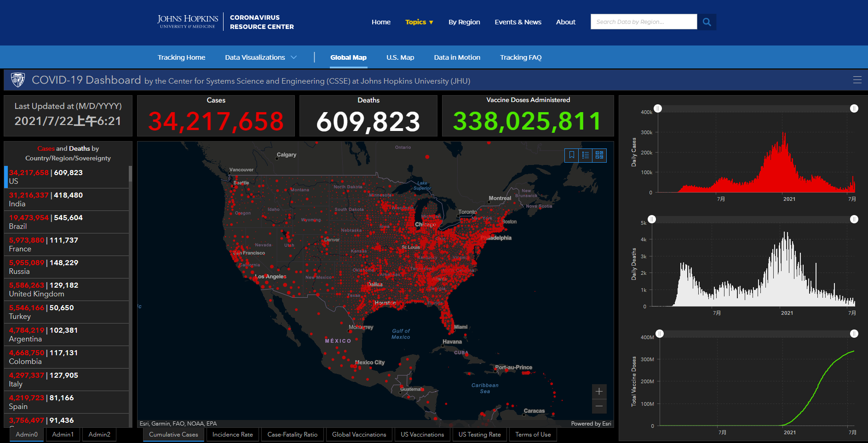Select Russia in the country list
Screen dimensions: 868x443
click(x=66, y=267)
